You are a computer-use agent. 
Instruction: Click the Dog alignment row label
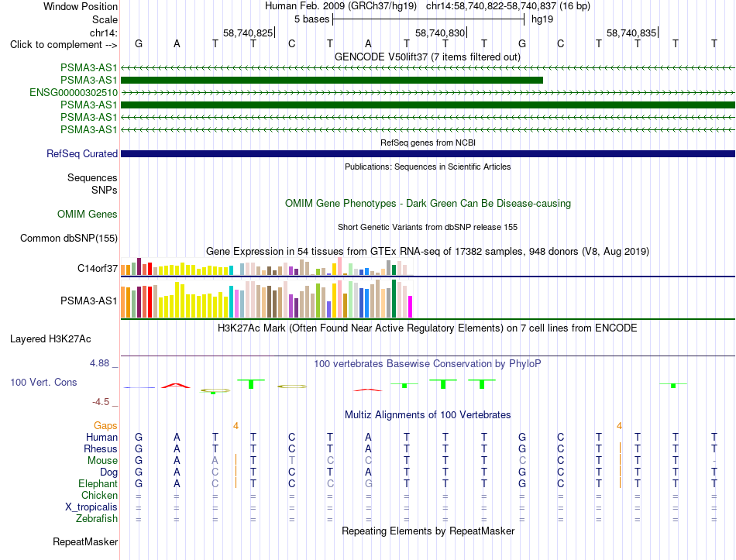[108, 472]
